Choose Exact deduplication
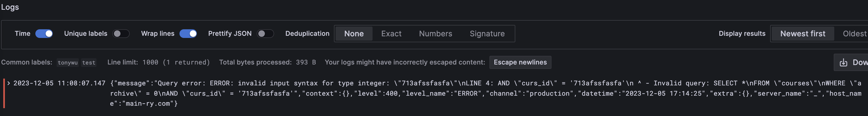The width and height of the screenshot is (868, 116). click(x=391, y=34)
